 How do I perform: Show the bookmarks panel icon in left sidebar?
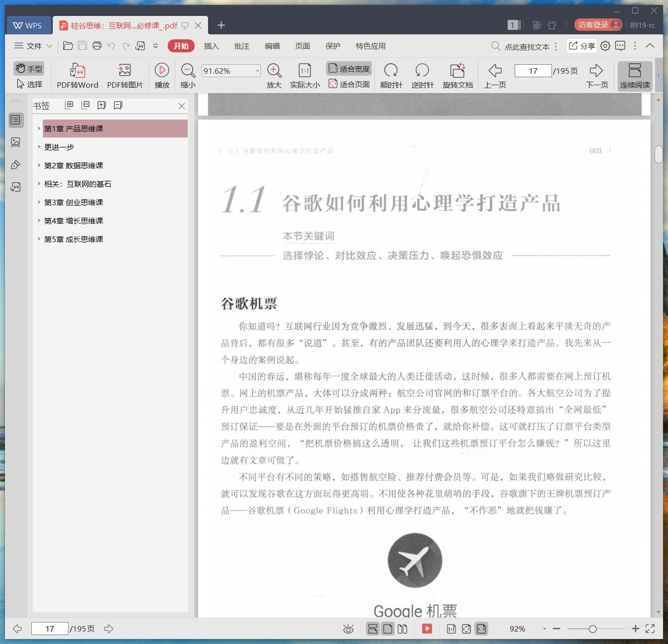pos(15,120)
